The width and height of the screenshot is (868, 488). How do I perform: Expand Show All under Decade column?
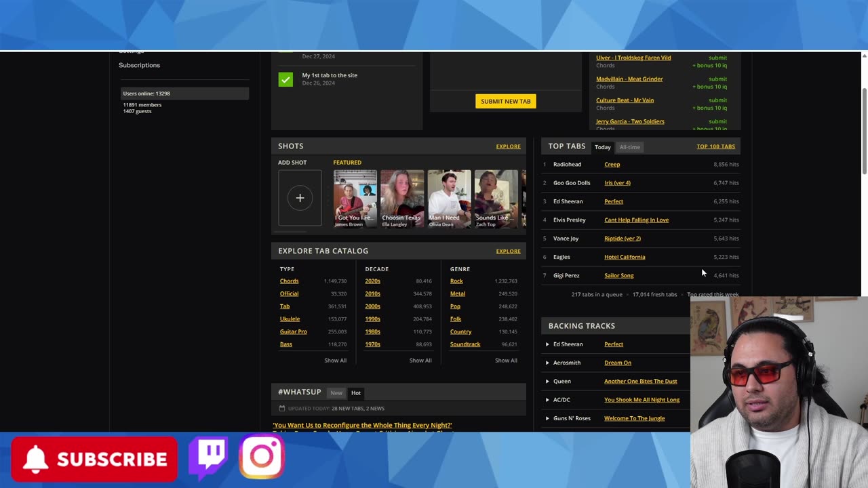pos(420,361)
